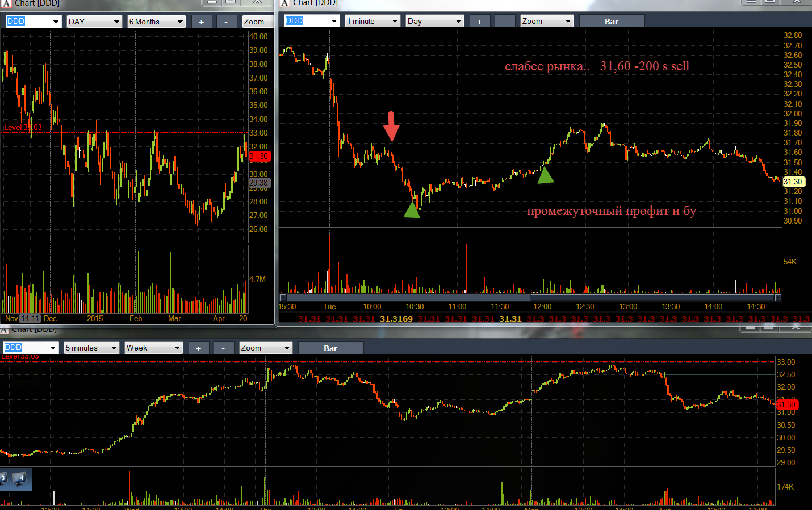The width and height of the screenshot is (812, 510).
Task: Expand symbol list arrow in the 5-minute chart
Action: pos(53,348)
